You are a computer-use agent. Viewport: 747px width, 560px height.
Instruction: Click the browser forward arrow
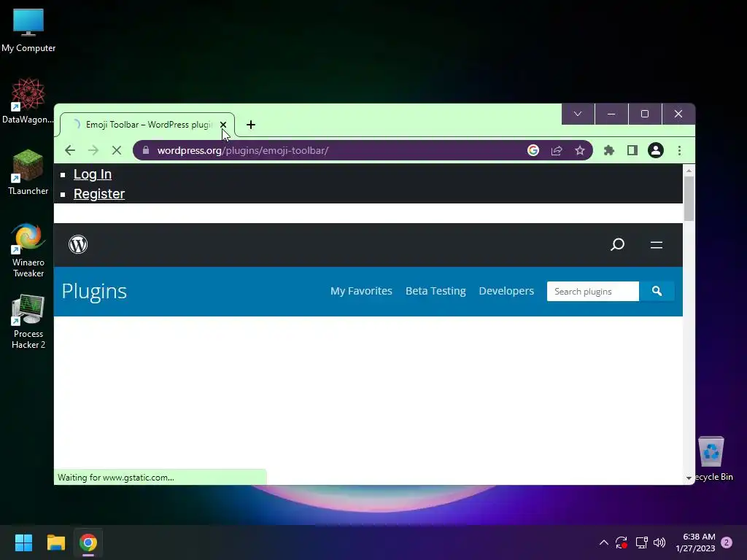(93, 150)
